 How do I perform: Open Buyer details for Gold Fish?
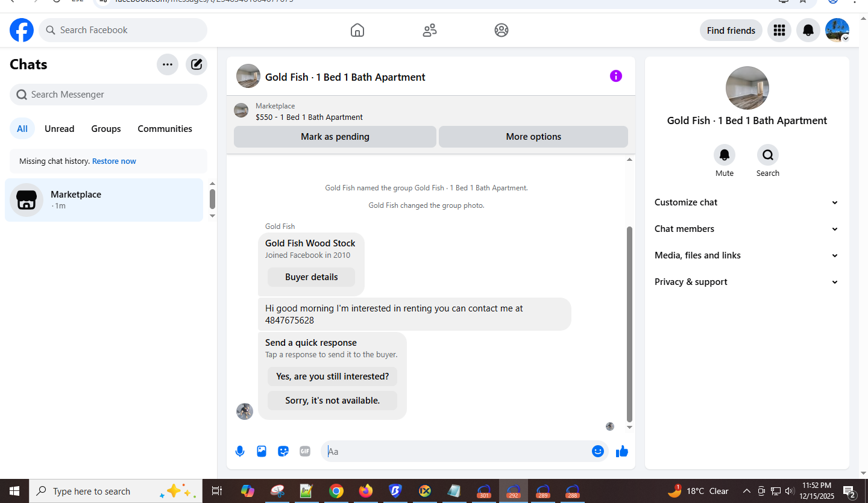tap(312, 277)
